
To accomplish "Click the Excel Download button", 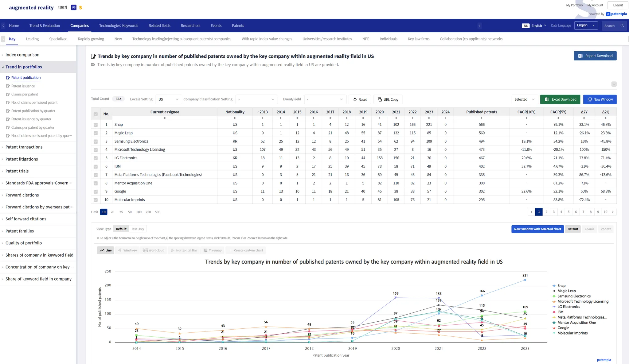I will coord(560,99).
